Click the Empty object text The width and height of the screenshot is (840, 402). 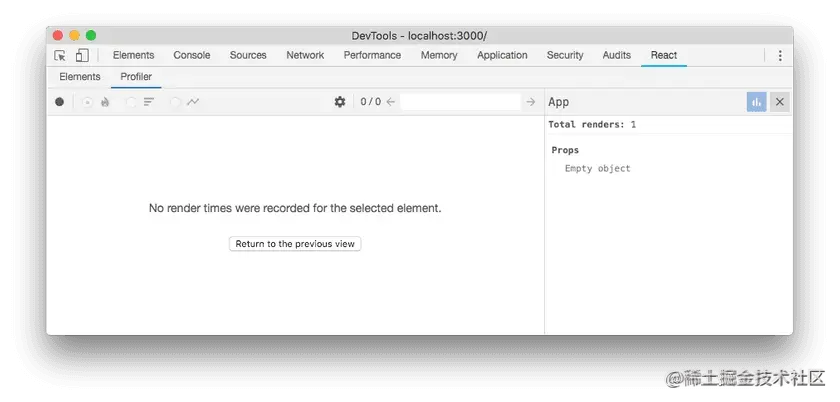pyautogui.click(x=597, y=168)
